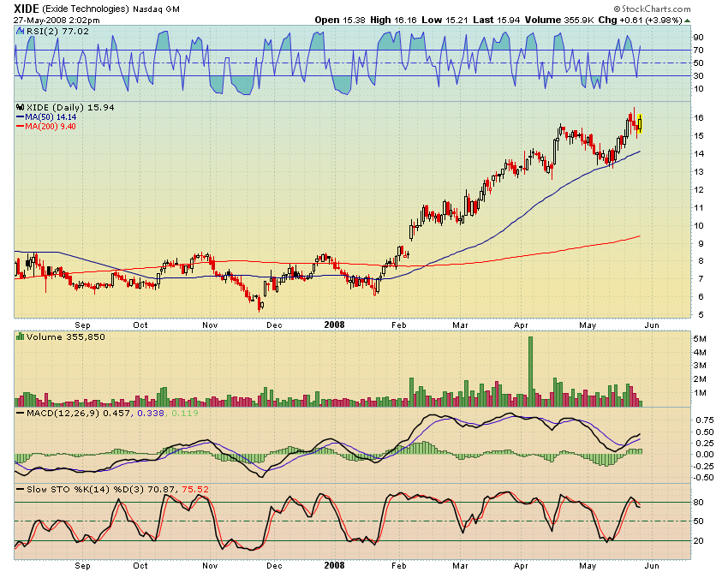Click the Volume 355,850 panel label
728x572 pixels.
(x=65, y=337)
